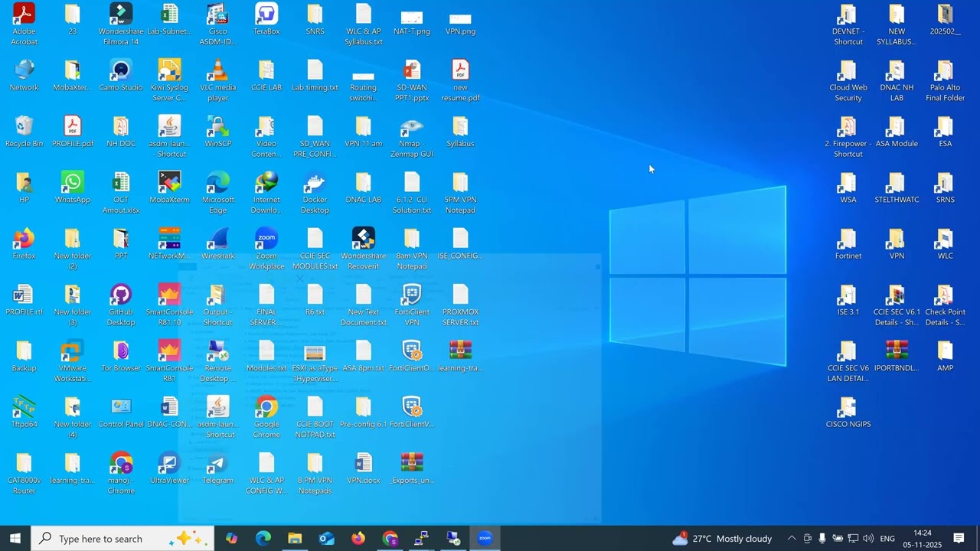This screenshot has width=980, height=551.
Task: Select the Tftpd64 desktop icon
Action: pyautogui.click(x=24, y=412)
